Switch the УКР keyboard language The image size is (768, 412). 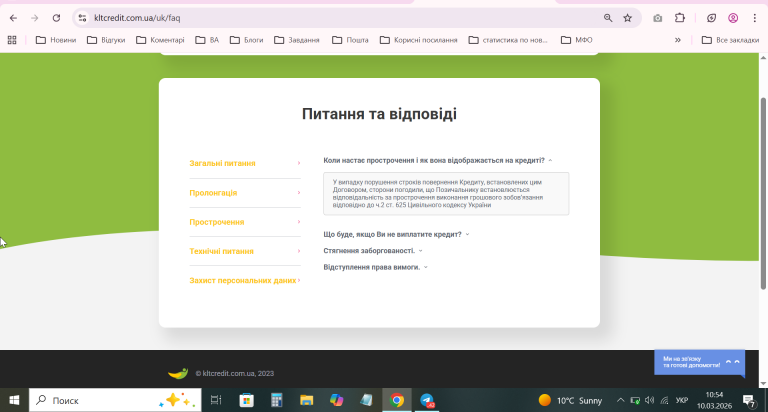click(x=682, y=400)
